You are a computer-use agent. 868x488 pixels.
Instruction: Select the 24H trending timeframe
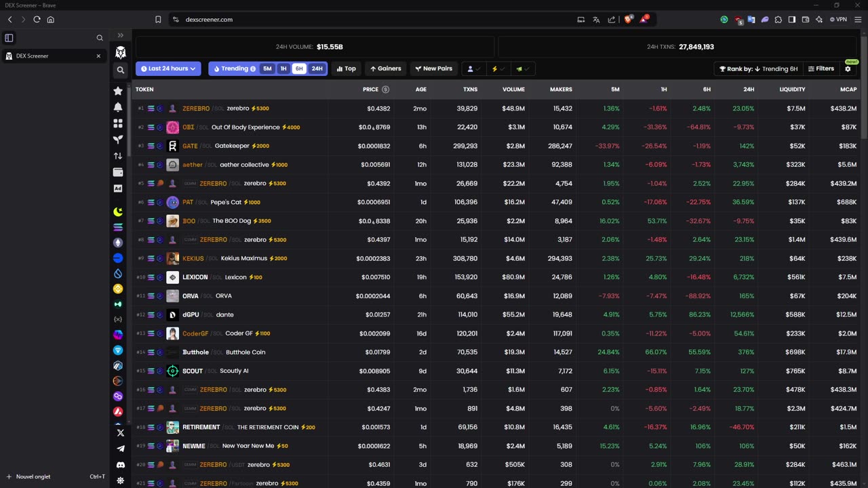[317, 68]
